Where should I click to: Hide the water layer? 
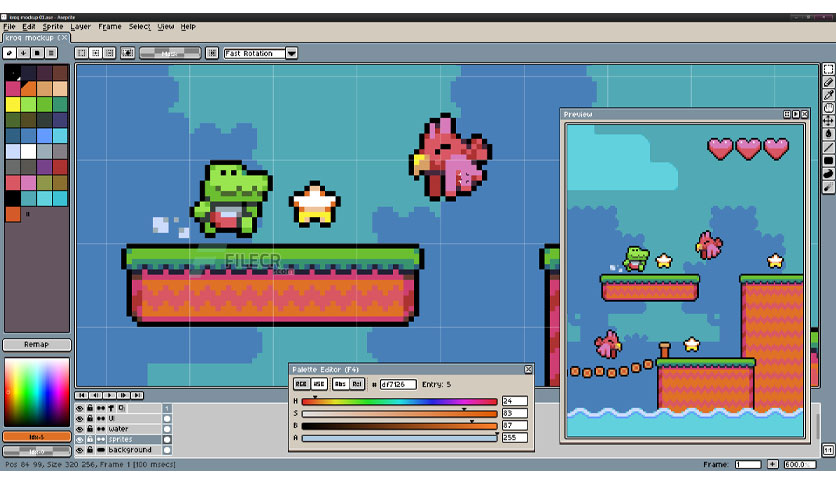[79, 429]
